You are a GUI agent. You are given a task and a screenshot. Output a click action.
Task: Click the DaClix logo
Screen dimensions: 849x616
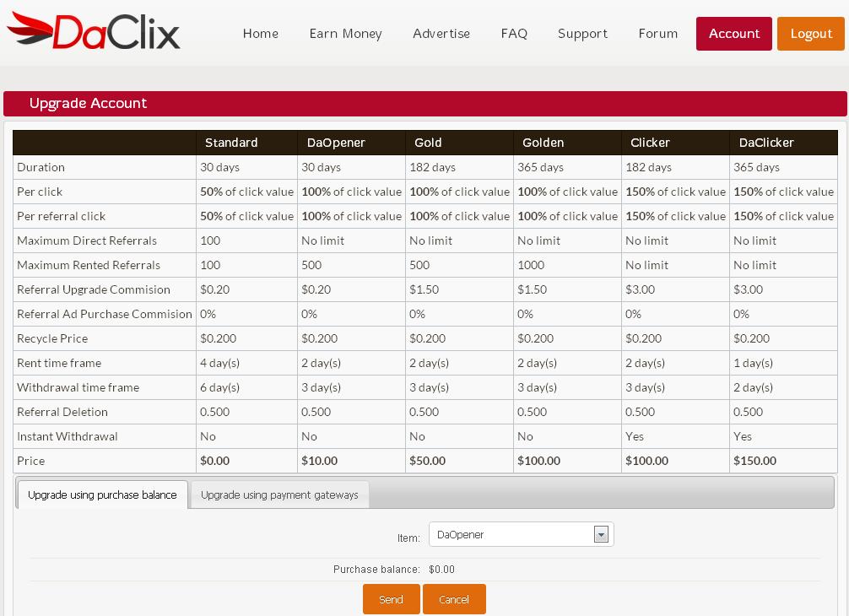click(x=93, y=32)
